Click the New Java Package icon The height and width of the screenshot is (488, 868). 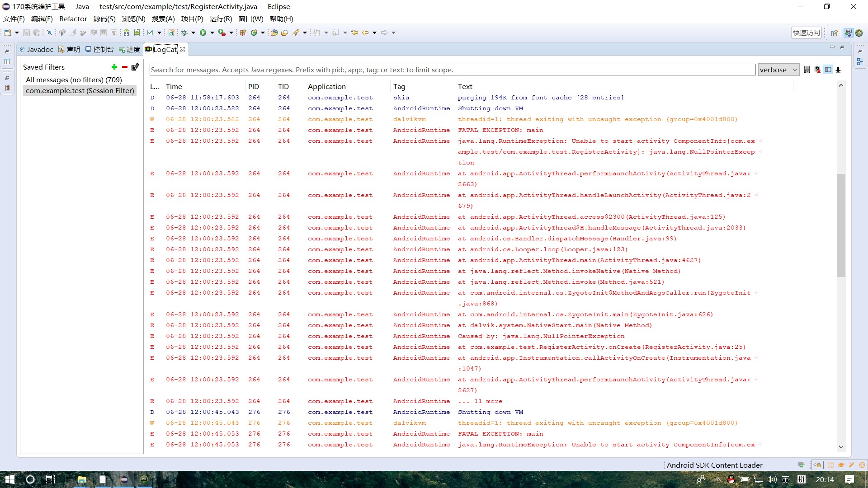(x=243, y=33)
